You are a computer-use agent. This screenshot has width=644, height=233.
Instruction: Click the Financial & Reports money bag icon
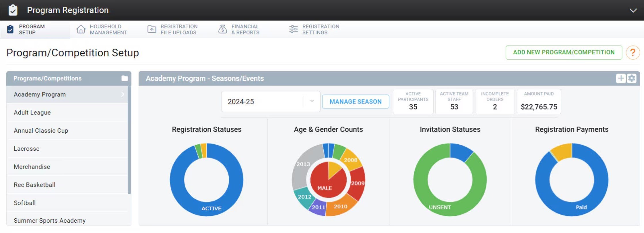point(222,29)
